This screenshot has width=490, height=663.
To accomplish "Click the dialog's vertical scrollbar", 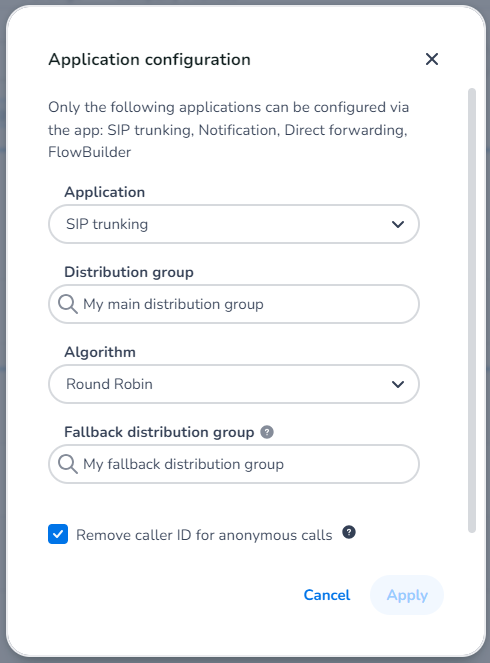I will [472, 310].
